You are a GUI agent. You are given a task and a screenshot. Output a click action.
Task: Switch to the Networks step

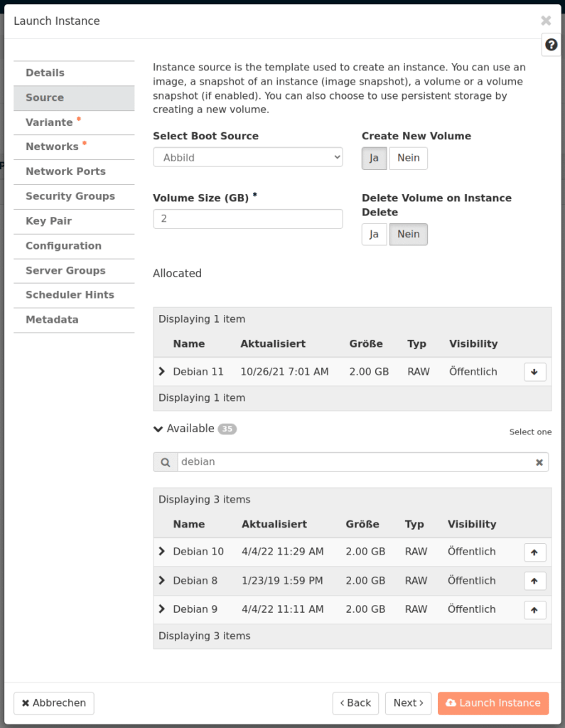[x=52, y=146]
